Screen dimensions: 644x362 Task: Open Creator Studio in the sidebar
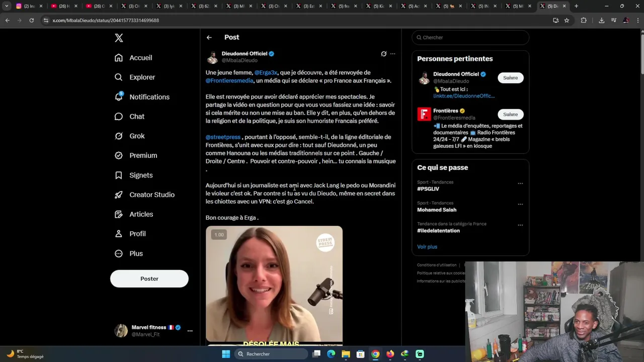point(144,195)
